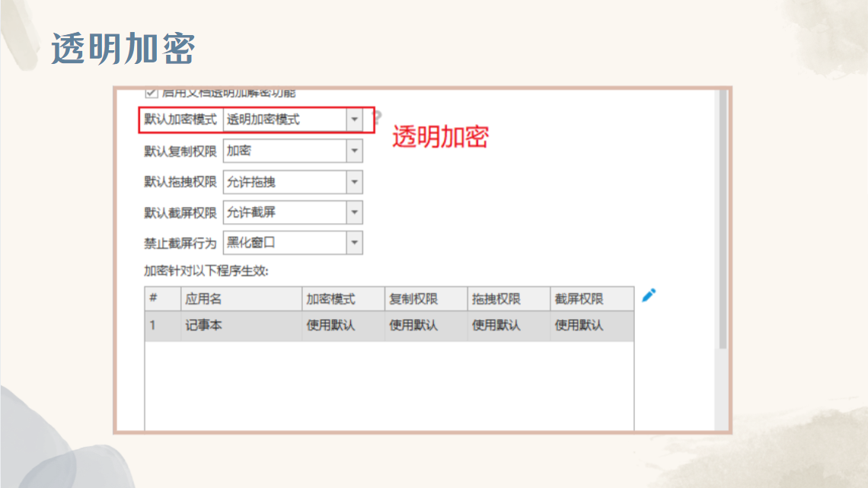This screenshot has width=868, height=488.
Task: Toggle the partly visible checkbox at top
Action: (151, 93)
